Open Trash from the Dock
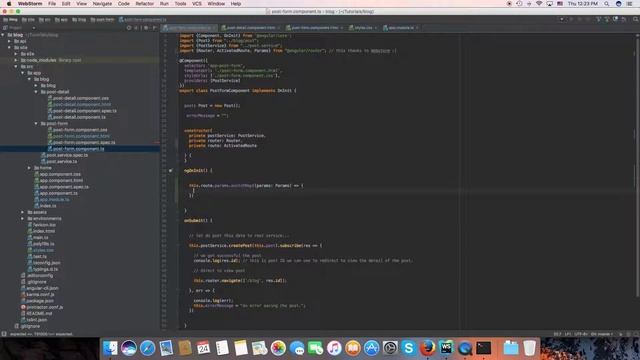This screenshot has height=360, width=640. (529, 348)
